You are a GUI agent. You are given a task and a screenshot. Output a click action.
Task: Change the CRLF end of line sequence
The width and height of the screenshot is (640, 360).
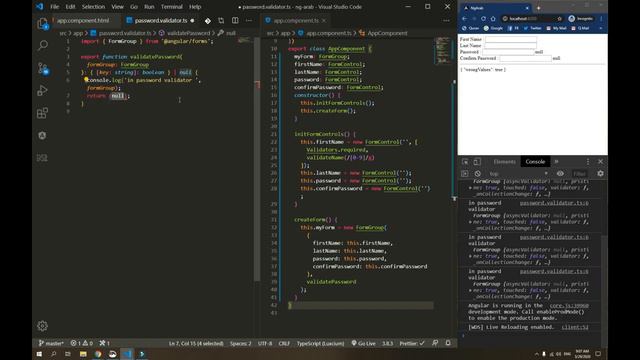click(284, 343)
